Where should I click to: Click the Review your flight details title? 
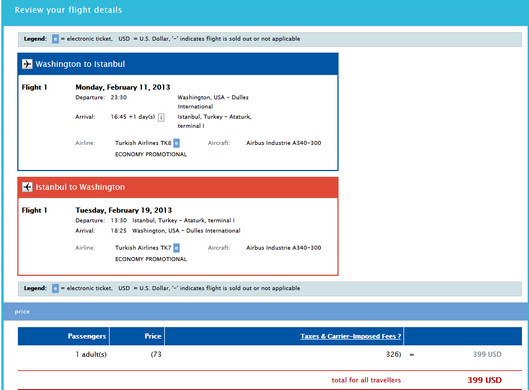click(68, 10)
